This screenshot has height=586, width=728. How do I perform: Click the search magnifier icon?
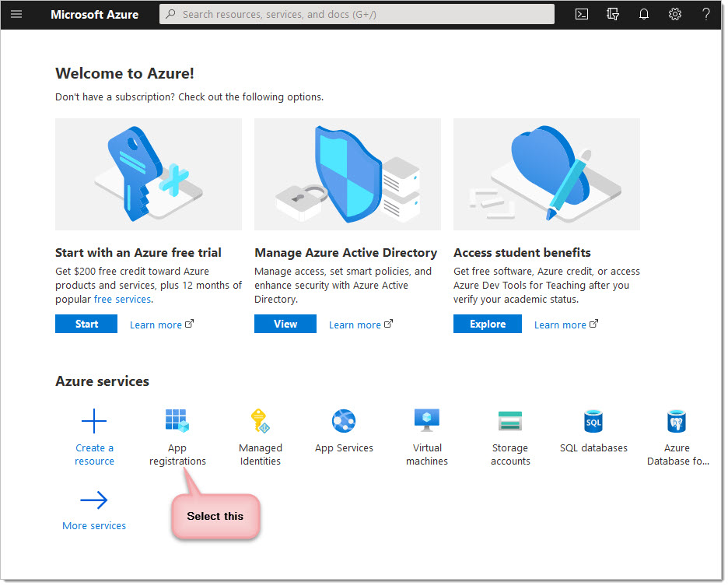tap(171, 14)
